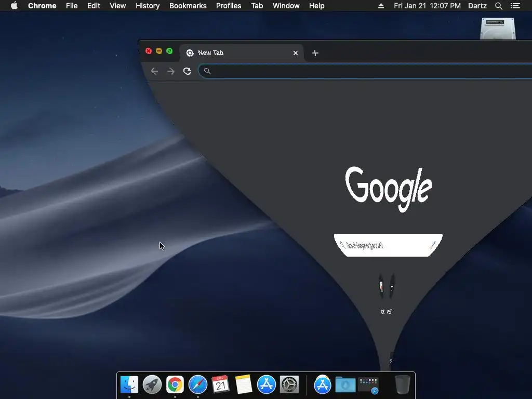This screenshot has height=399, width=532.
Task: Open the Help menu
Action: tap(316, 6)
